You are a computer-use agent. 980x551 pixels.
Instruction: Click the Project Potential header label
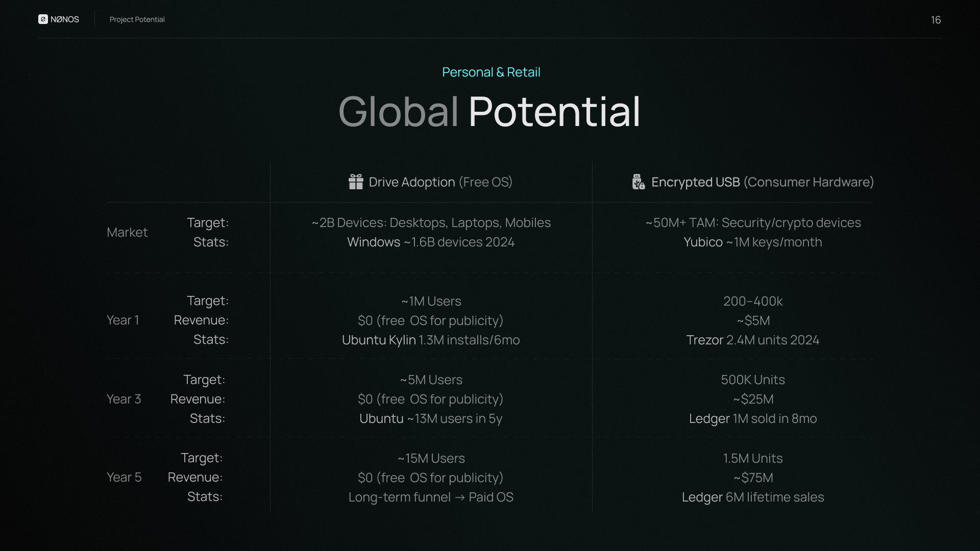(137, 19)
